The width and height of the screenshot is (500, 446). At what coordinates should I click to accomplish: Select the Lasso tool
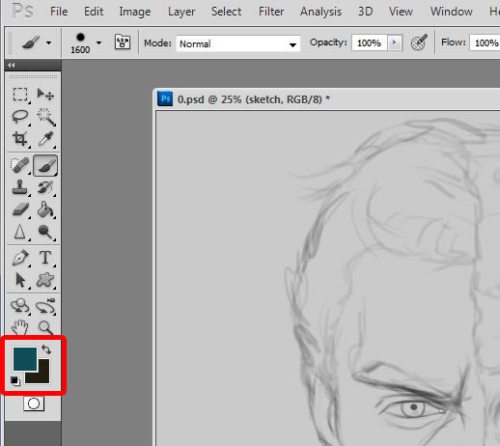coord(20,117)
